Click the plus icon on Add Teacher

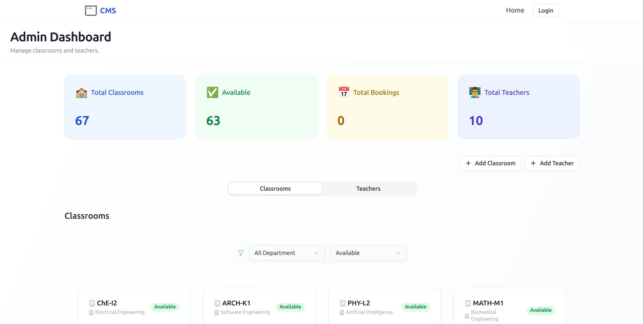tap(533, 163)
